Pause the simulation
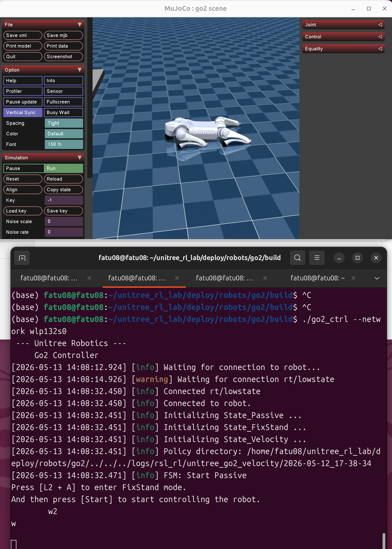The image size is (392, 549). point(23,168)
